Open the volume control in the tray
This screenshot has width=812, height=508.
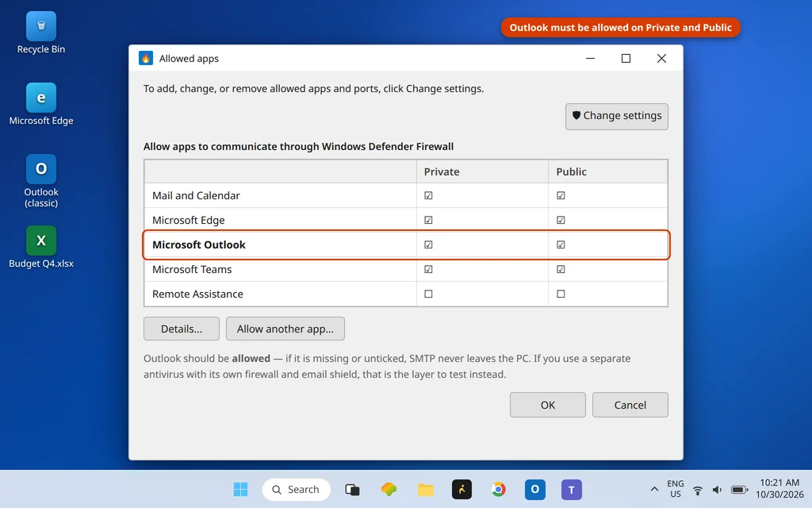point(717,490)
